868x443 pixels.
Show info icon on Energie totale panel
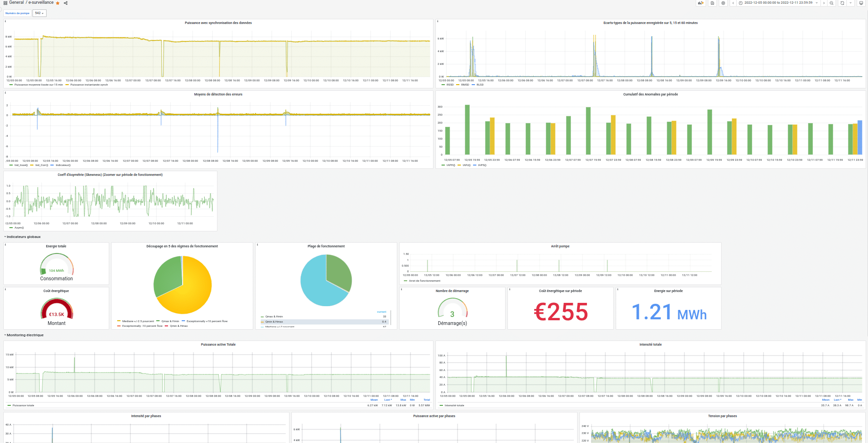coord(6,245)
